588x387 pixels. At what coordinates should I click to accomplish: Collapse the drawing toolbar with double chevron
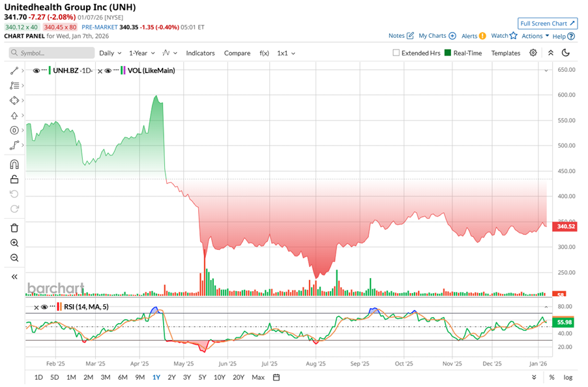click(14, 277)
